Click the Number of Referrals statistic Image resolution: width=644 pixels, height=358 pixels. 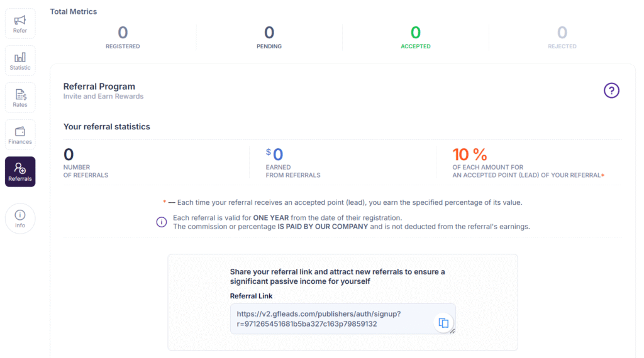coord(86,163)
